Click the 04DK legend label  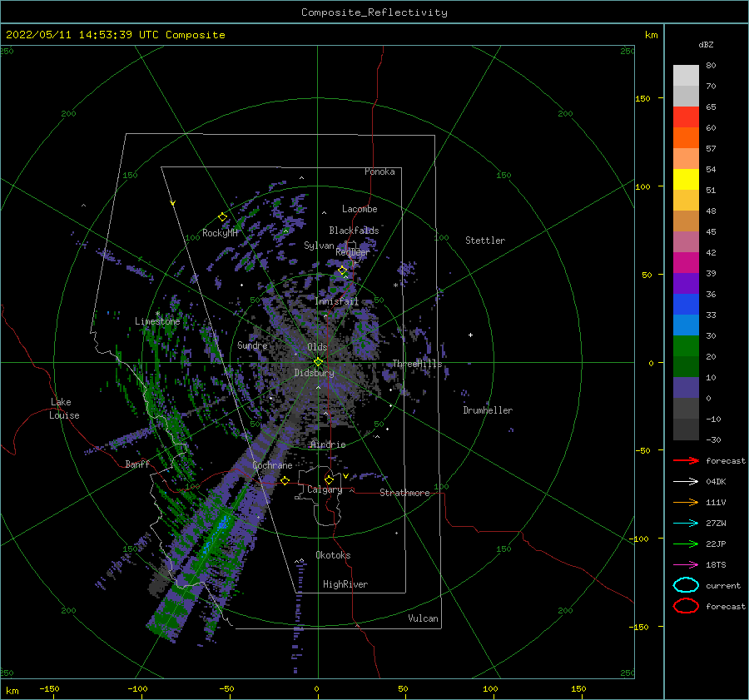[716, 482]
